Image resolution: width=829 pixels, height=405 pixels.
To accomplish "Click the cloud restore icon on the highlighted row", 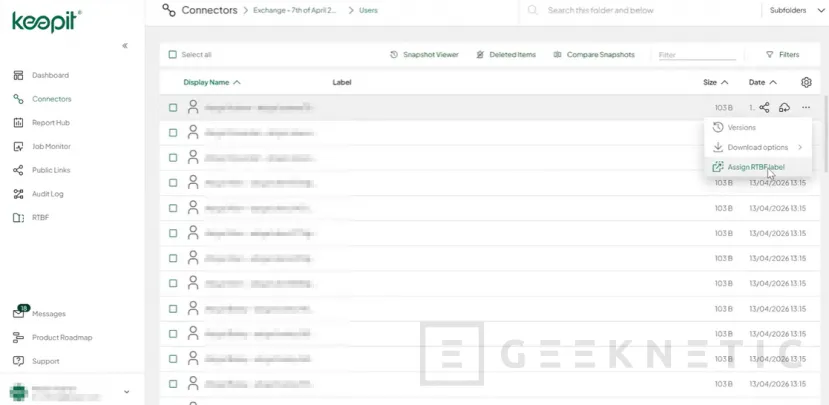I will (784, 107).
